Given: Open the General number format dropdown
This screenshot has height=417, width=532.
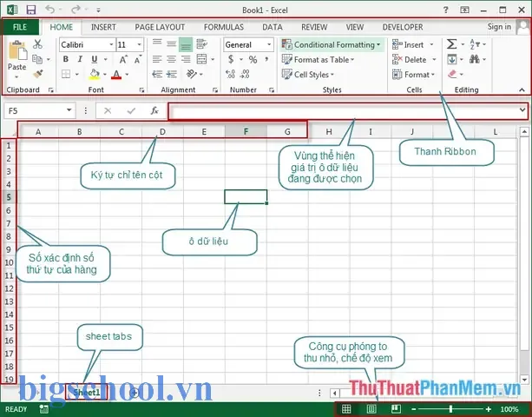Looking at the screenshot, I should pyautogui.click(x=269, y=44).
